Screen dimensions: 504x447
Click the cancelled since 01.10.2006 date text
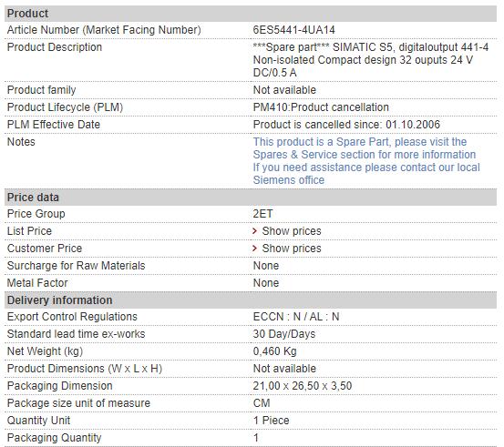[346, 125]
